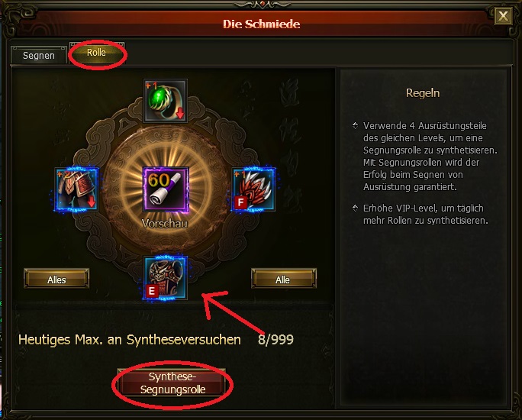Click the Vorschau label under the scroll

164,223
